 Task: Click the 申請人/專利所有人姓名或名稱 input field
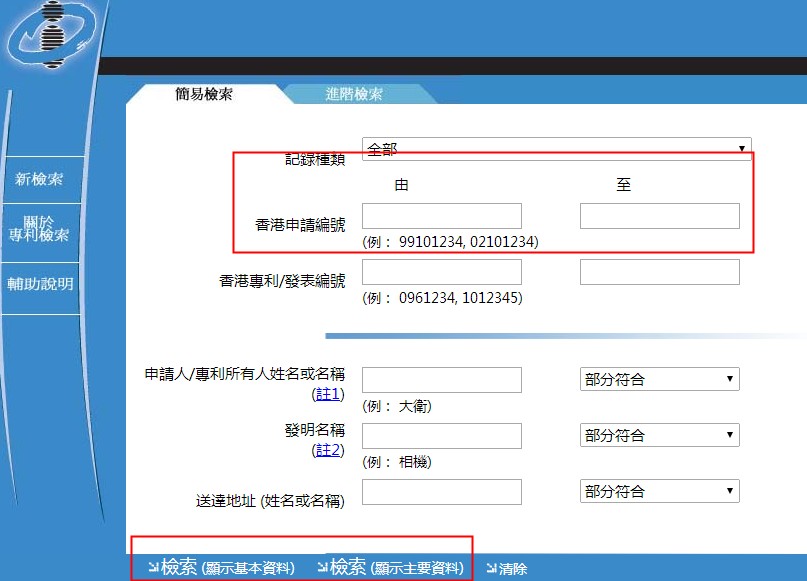(x=442, y=380)
